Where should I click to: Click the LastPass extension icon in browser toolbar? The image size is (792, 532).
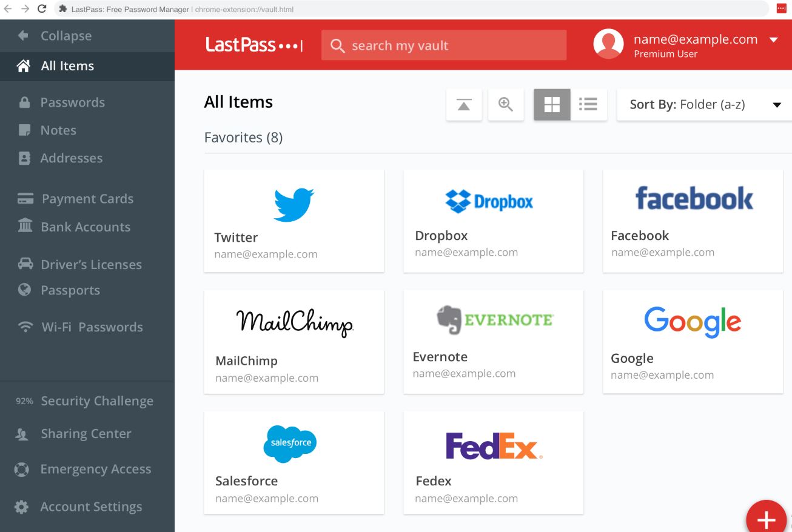point(781,8)
